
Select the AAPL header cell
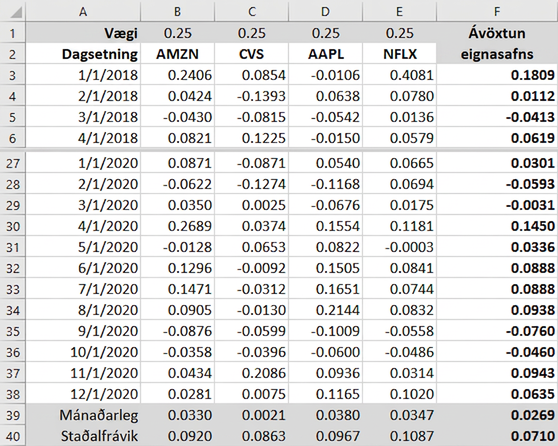[x=325, y=54]
